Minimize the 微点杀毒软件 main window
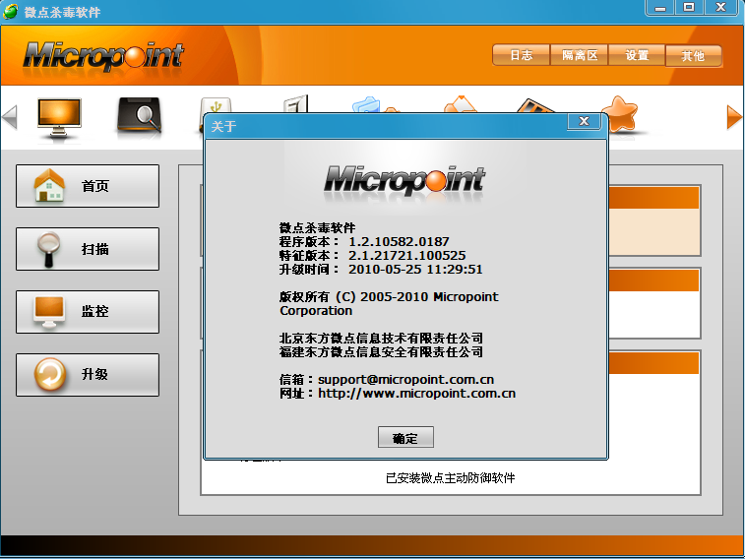 pos(660,7)
